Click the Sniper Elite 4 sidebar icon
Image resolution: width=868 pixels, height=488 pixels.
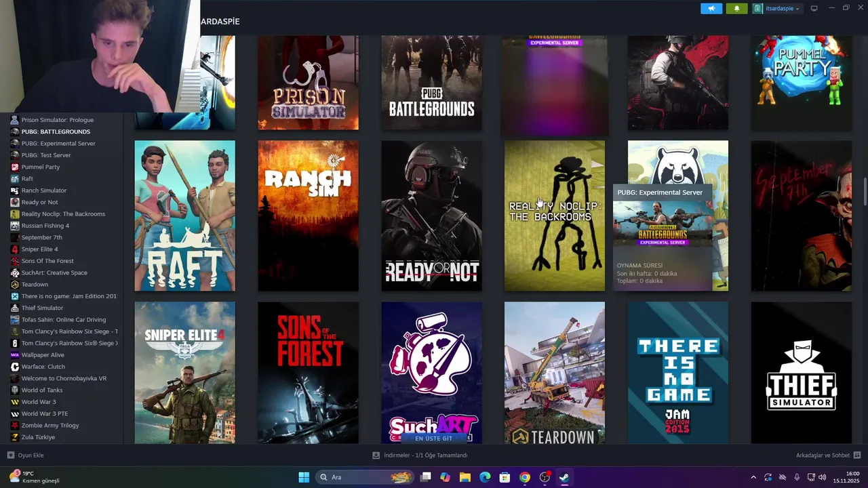tap(15, 249)
